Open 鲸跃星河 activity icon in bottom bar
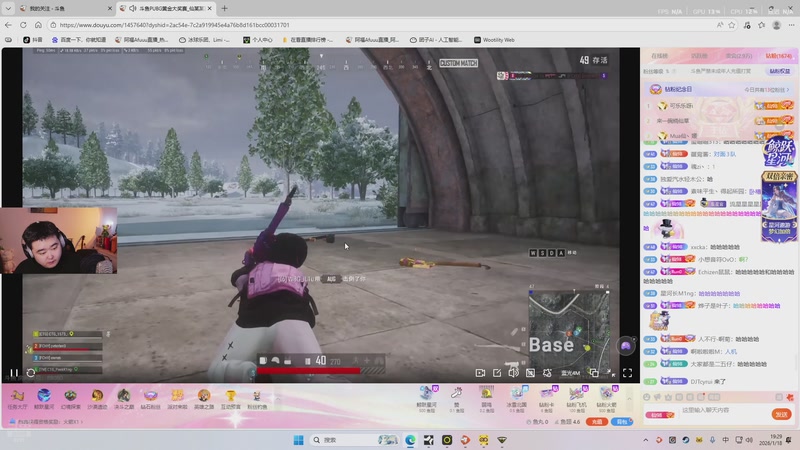The width and height of the screenshot is (800, 450). point(44,399)
